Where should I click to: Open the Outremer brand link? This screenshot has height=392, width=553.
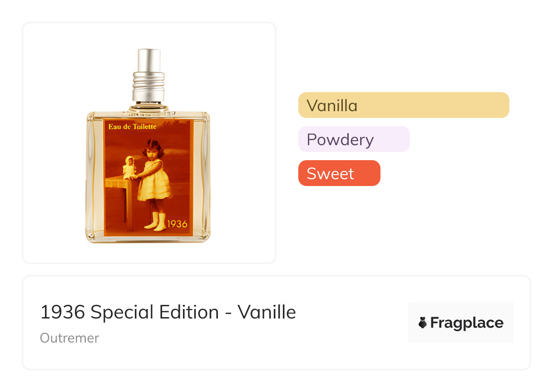[69, 338]
